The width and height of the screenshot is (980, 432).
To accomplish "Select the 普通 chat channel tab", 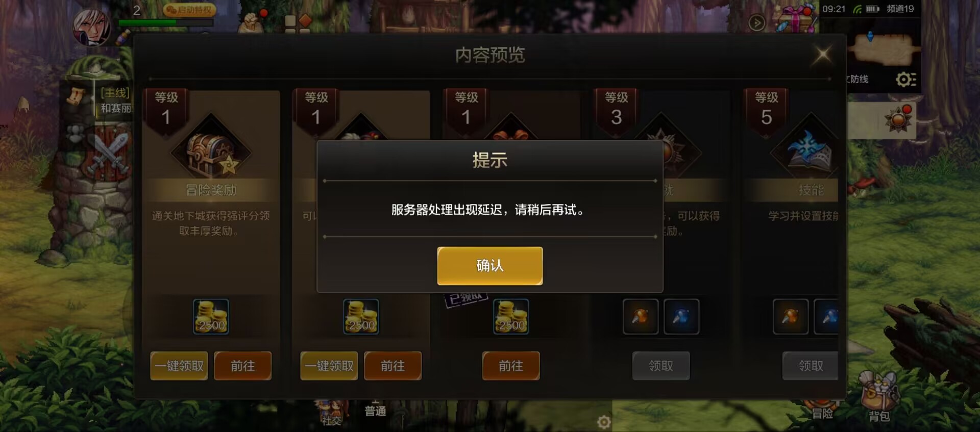I will [375, 411].
